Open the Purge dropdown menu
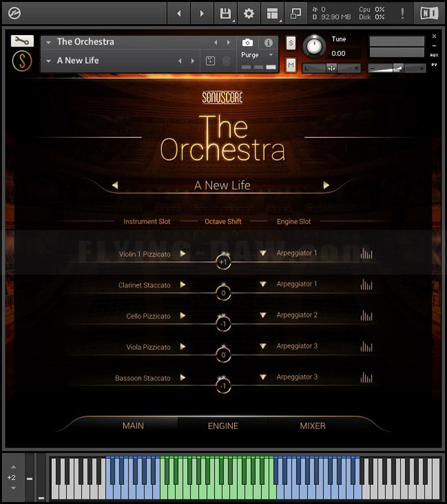 tap(257, 55)
